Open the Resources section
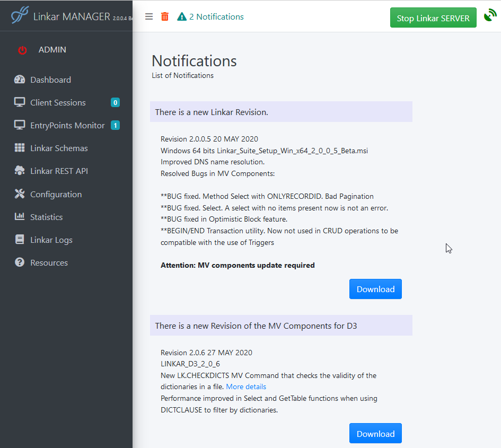501x448 pixels. point(49,262)
